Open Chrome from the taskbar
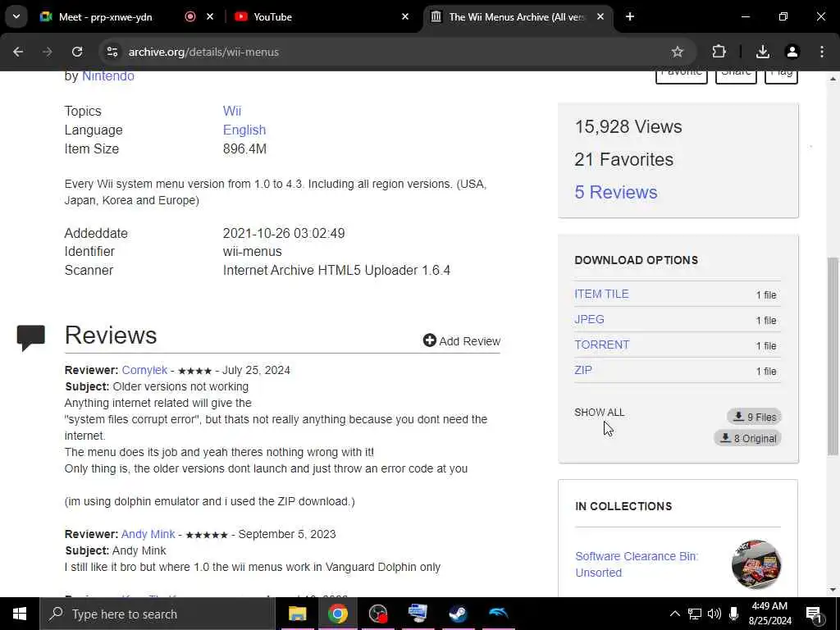This screenshot has height=630, width=840. coord(337,614)
